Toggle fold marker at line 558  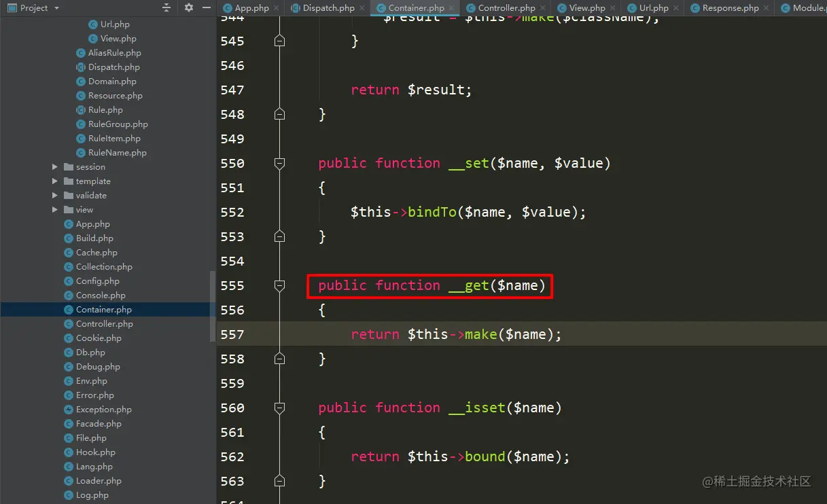pyautogui.click(x=279, y=359)
